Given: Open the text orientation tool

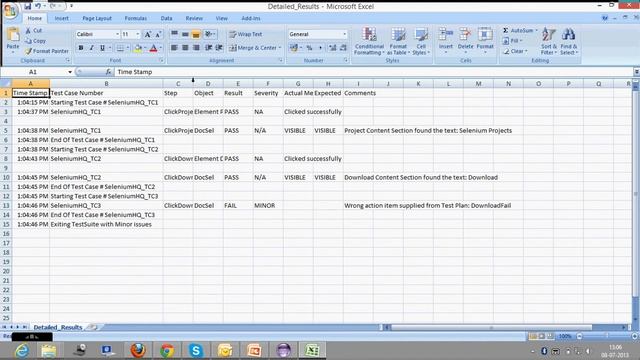Looking at the screenshot, I should [210, 34].
